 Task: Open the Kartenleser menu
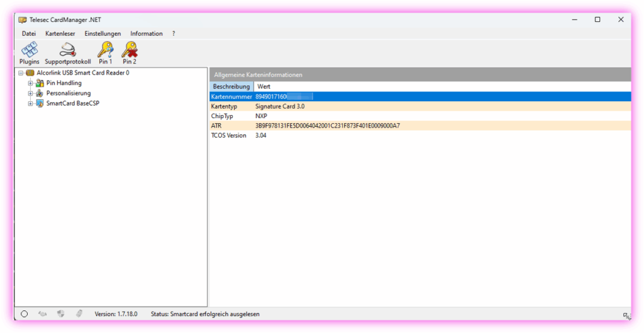[60, 33]
